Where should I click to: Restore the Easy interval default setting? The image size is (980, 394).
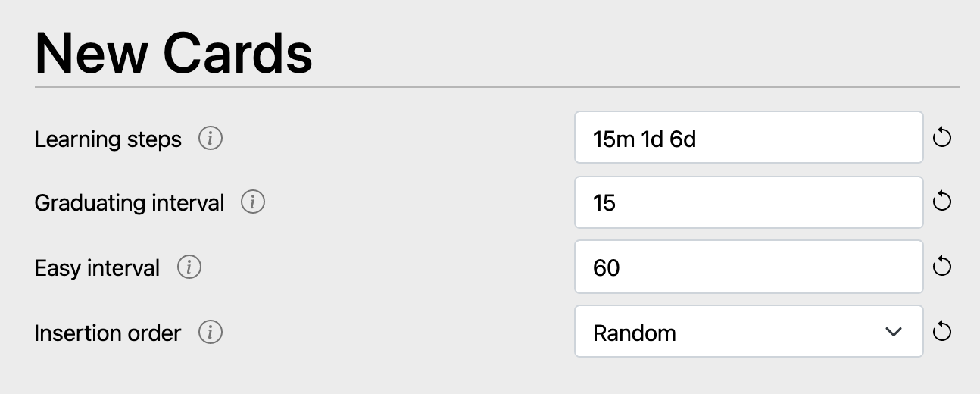point(942,267)
